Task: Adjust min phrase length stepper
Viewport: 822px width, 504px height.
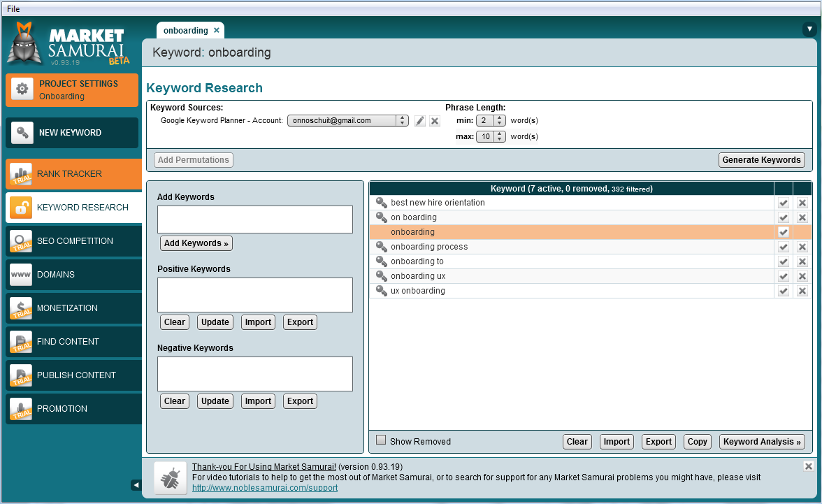Action: 500,121
